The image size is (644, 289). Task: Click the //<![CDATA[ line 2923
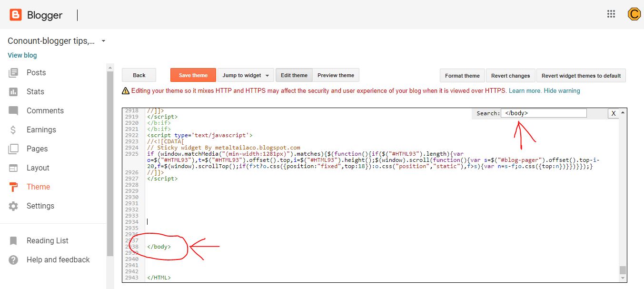(165, 141)
